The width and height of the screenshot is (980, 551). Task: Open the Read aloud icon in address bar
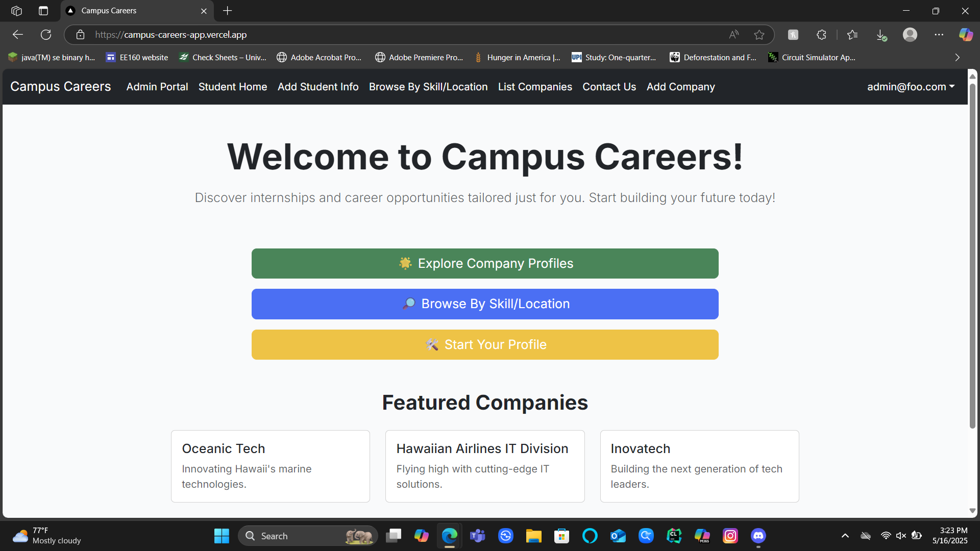pos(734,34)
